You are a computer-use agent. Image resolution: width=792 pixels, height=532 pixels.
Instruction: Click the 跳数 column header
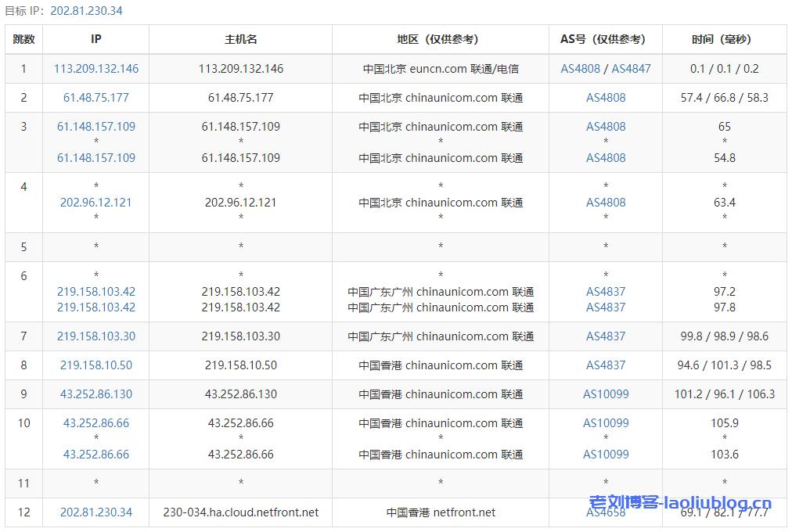(x=23, y=39)
